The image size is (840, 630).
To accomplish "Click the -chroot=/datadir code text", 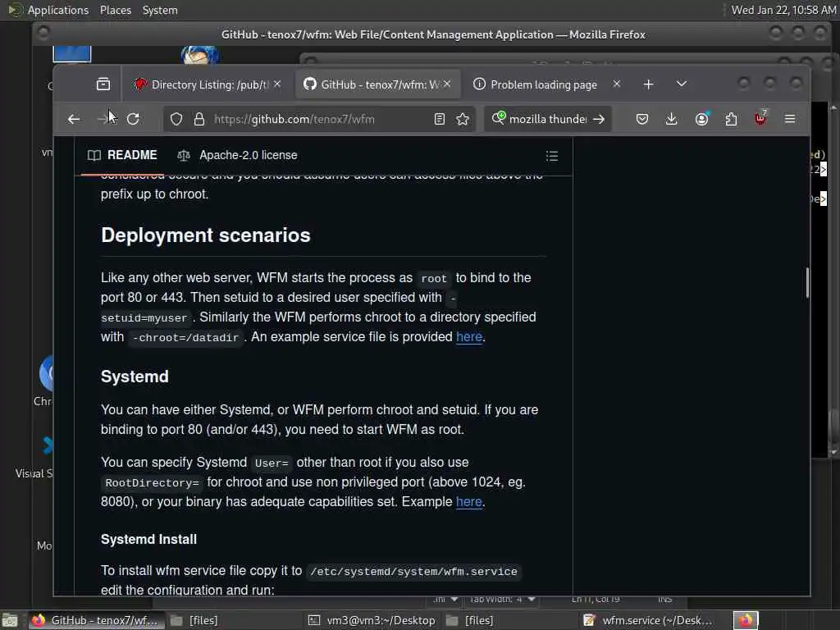I will click(185, 337).
